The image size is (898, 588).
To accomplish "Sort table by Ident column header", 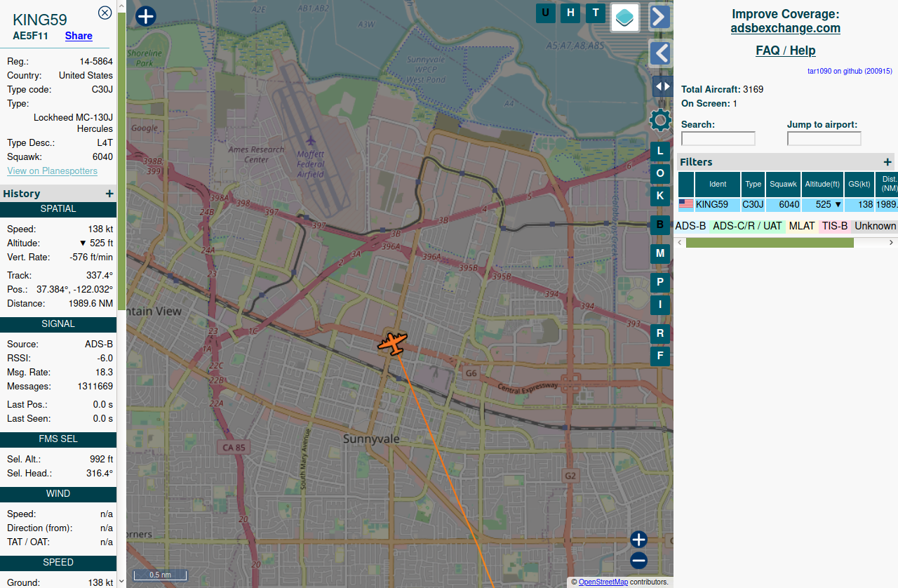I will coord(718,185).
